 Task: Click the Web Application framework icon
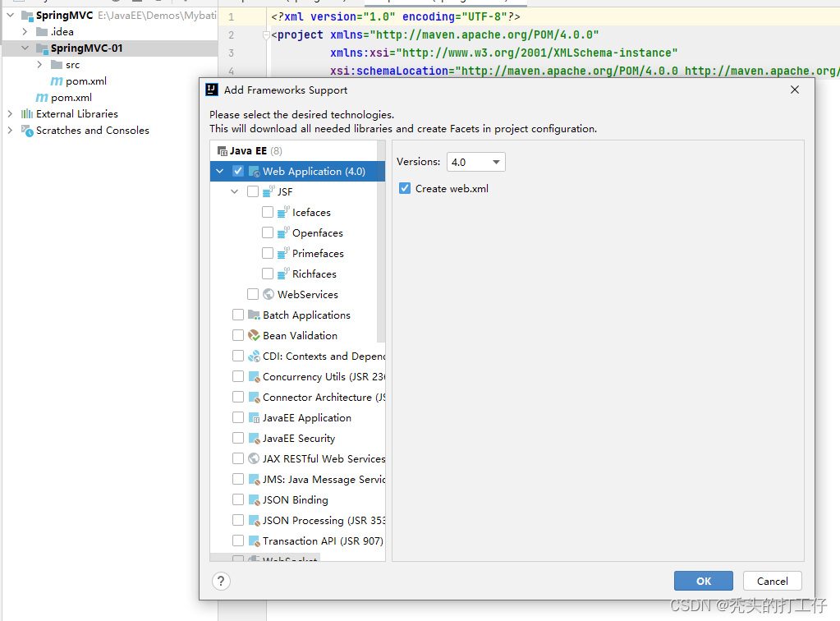(x=255, y=172)
